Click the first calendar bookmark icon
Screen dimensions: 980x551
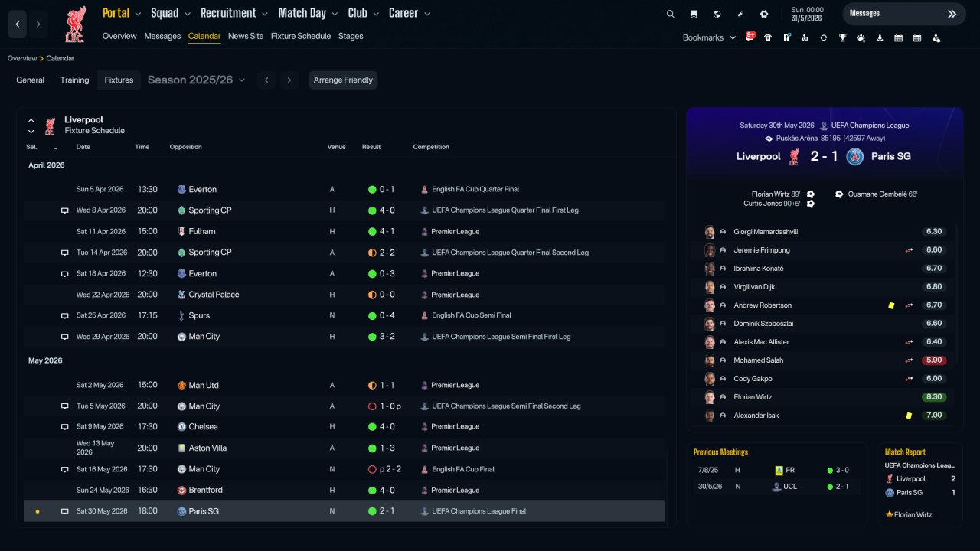tap(899, 37)
